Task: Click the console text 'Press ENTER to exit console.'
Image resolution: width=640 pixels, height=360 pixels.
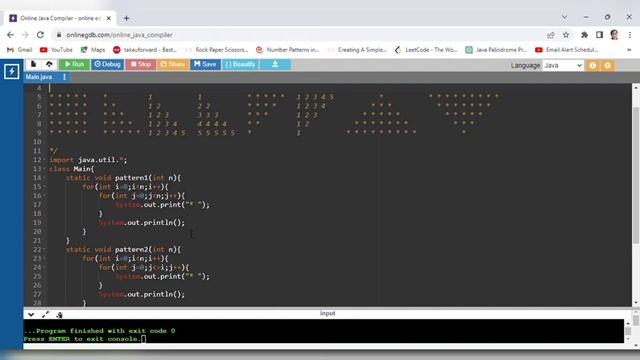Action: point(82,339)
